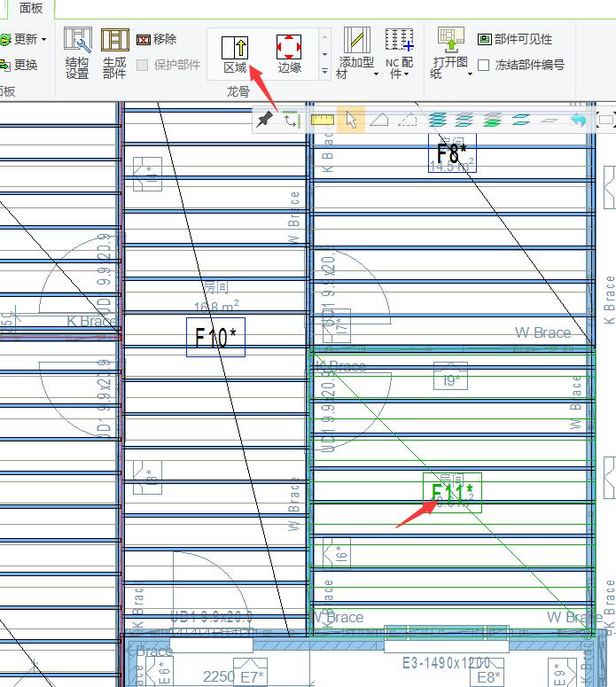The height and width of the screenshot is (687, 616).
Task: Click the two-layer teal icon
Action: point(520,120)
